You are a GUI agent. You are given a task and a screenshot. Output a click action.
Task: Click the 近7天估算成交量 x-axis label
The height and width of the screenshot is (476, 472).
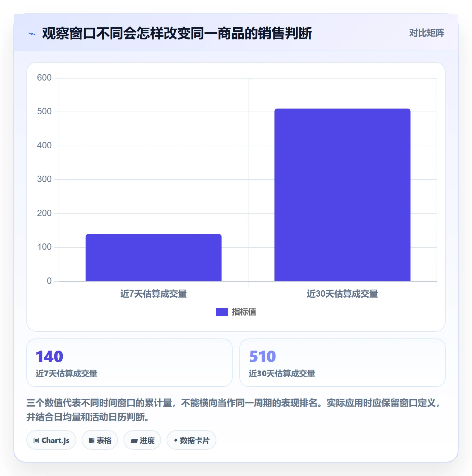pos(153,294)
